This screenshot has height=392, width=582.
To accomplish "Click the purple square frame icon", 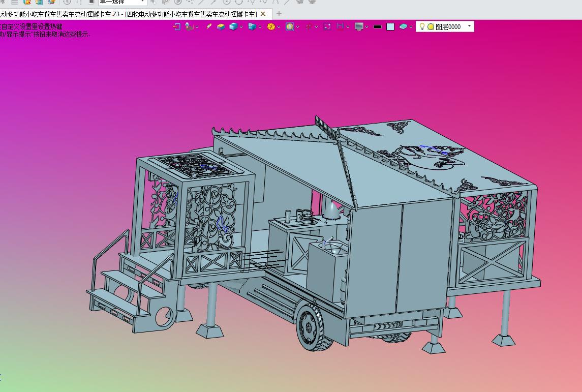I will click(x=327, y=26).
